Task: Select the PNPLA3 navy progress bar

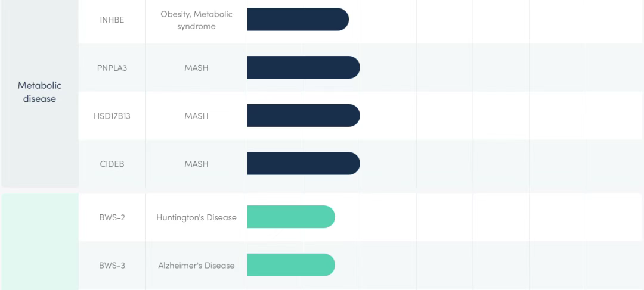Action: [x=303, y=68]
